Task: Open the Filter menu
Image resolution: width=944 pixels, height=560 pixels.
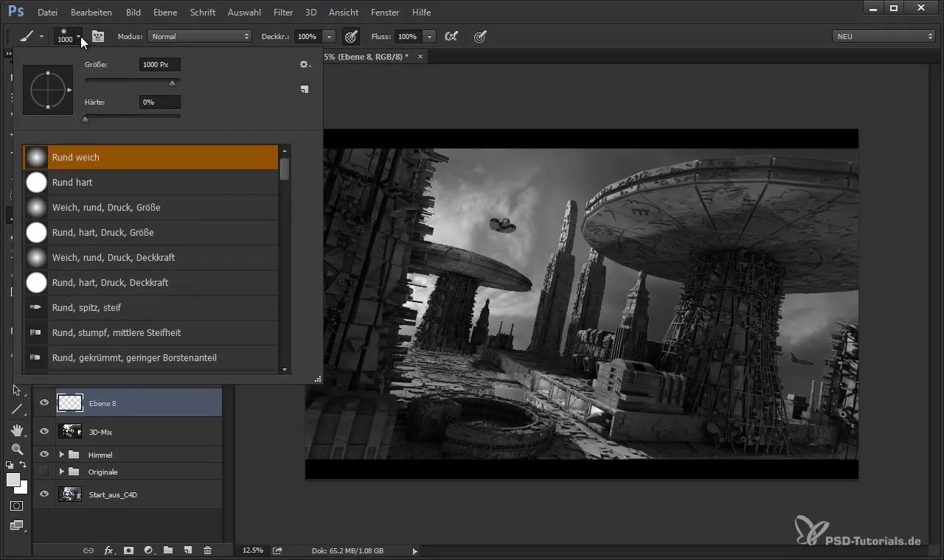Action: (283, 13)
